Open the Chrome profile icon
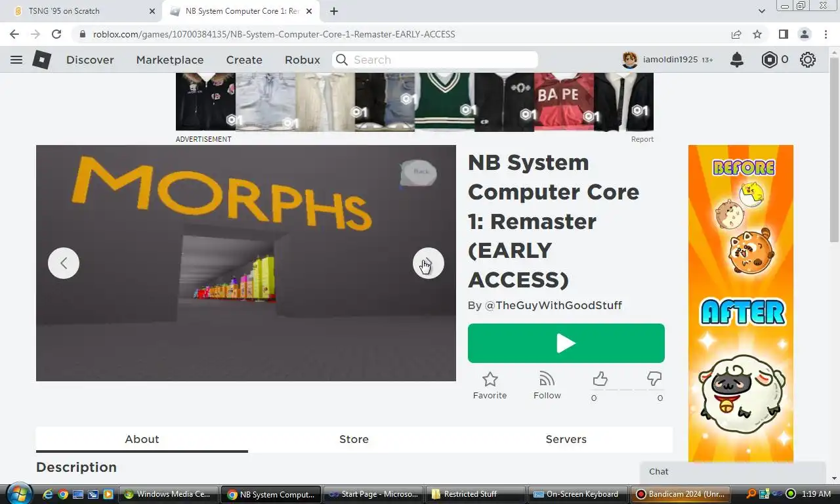Image resolution: width=840 pixels, height=504 pixels. pyautogui.click(x=805, y=34)
